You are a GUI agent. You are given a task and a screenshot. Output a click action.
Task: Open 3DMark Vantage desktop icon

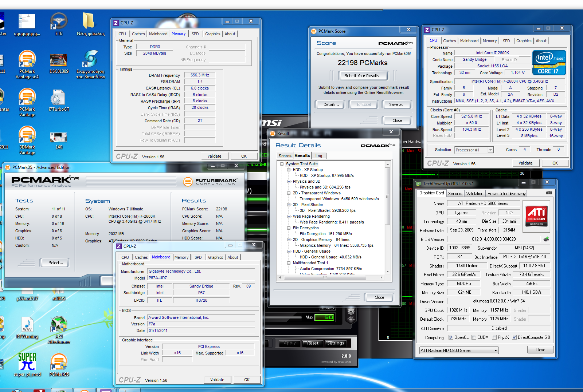(27, 141)
